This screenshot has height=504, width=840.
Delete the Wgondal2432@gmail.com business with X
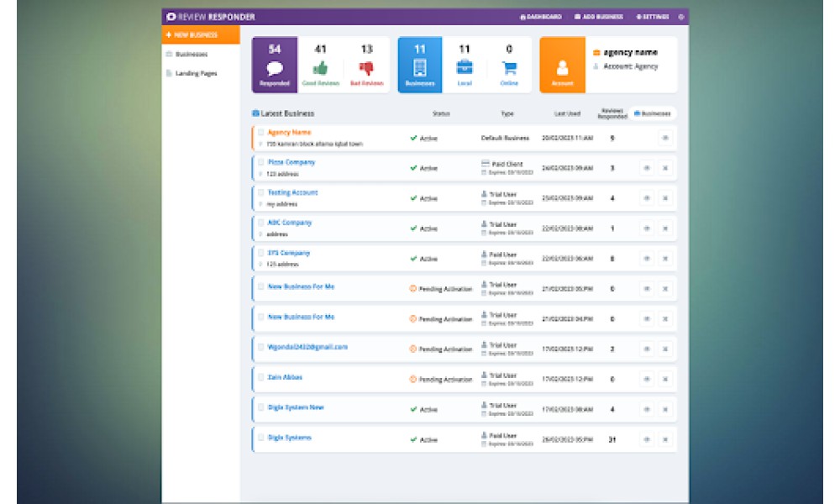pyautogui.click(x=664, y=349)
